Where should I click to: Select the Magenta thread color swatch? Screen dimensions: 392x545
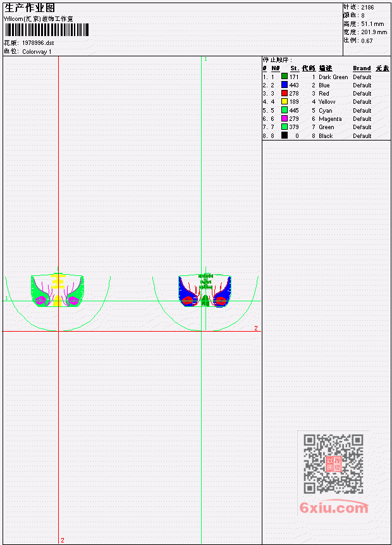tap(285, 118)
